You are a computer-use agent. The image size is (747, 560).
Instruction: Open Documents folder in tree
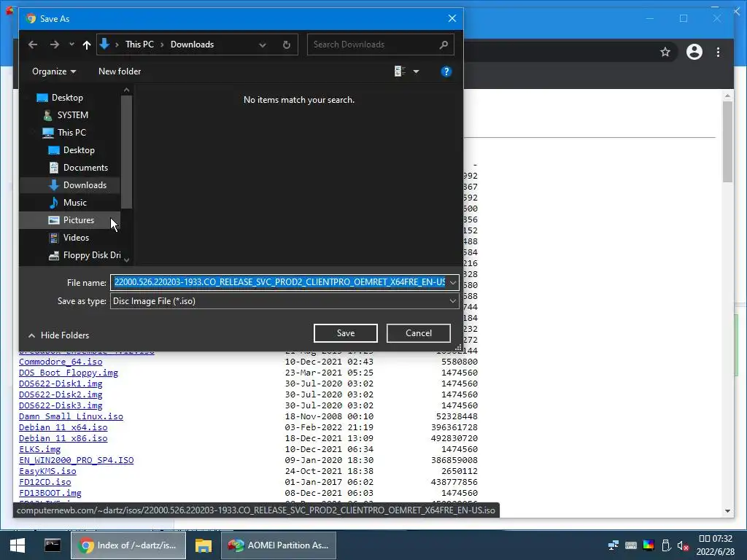85,168
